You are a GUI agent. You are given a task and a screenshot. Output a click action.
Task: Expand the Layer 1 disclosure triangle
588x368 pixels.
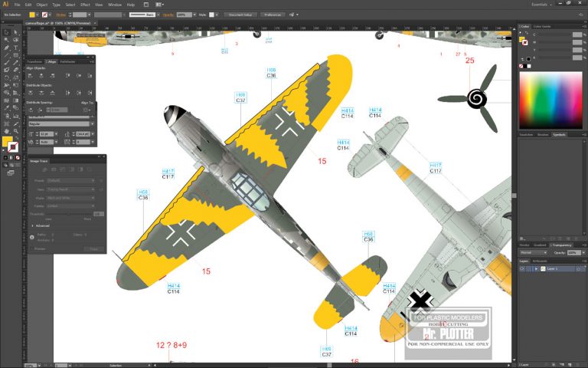pyautogui.click(x=536, y=269)
